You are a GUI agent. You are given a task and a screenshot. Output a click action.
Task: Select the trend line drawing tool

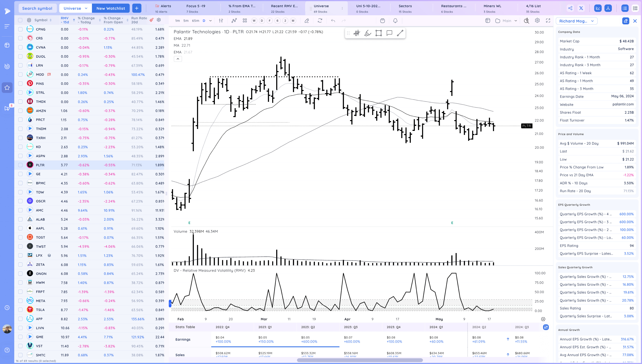click(x=400, y=33)
